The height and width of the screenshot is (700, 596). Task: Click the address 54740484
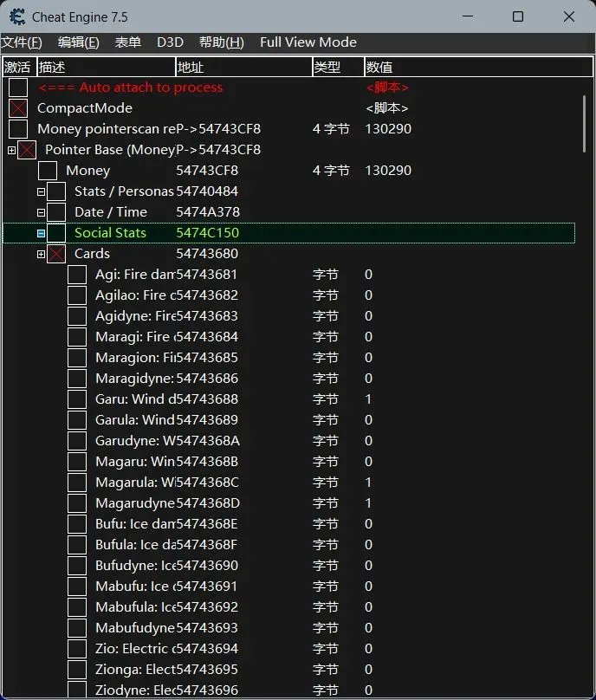coord(207,191)
